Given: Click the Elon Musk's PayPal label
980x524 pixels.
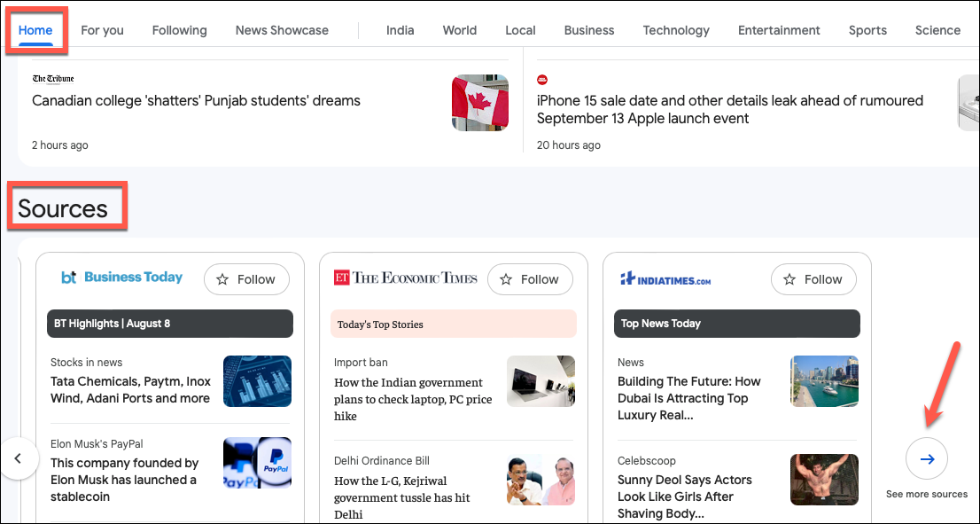Looking at the screenshot, I should point(97,444).
